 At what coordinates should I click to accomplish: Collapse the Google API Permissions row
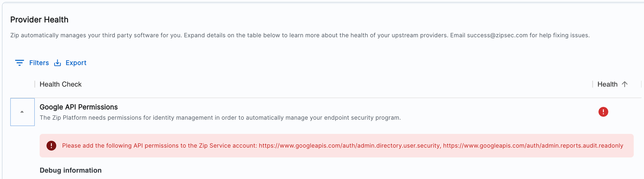[22, 112]
